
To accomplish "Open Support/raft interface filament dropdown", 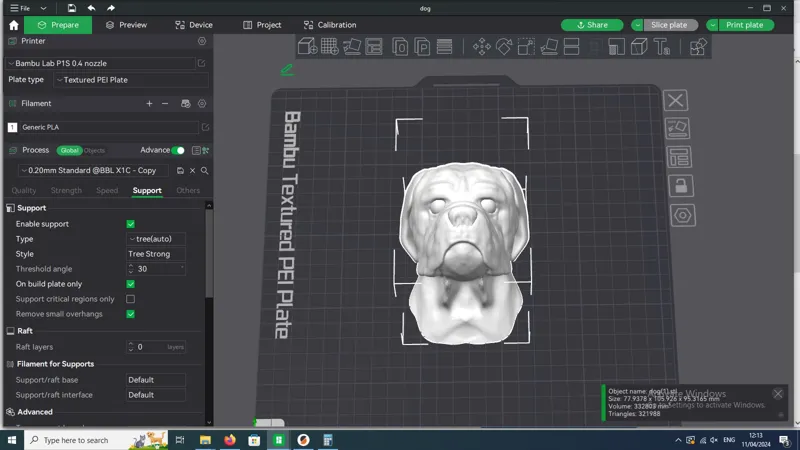I will 156,395.
